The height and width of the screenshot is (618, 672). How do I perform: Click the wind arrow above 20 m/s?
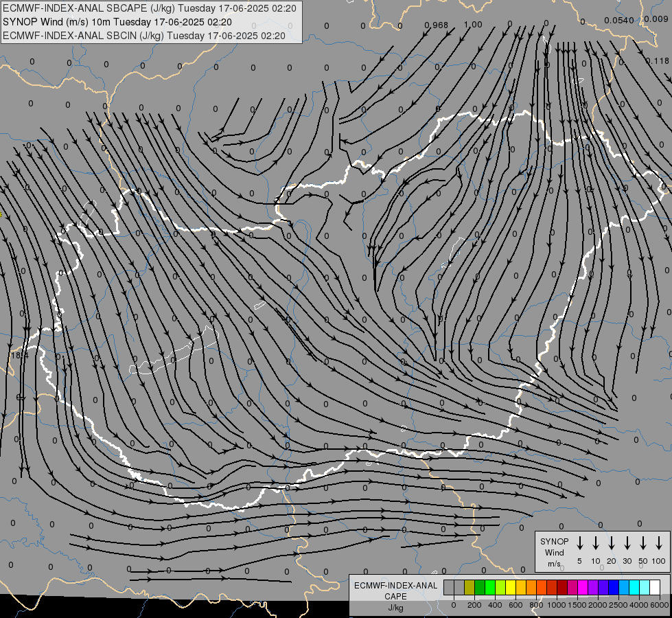611,543
